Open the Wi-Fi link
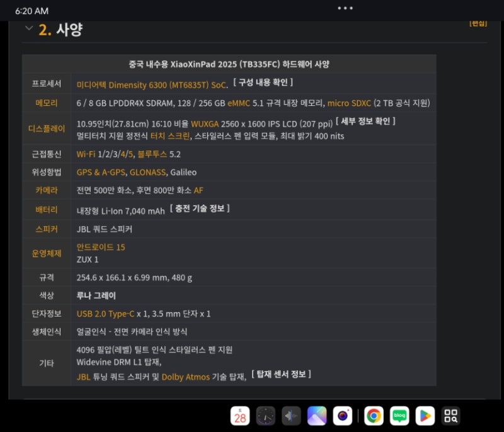Screen dimensions: 504x432 (86, 155)
